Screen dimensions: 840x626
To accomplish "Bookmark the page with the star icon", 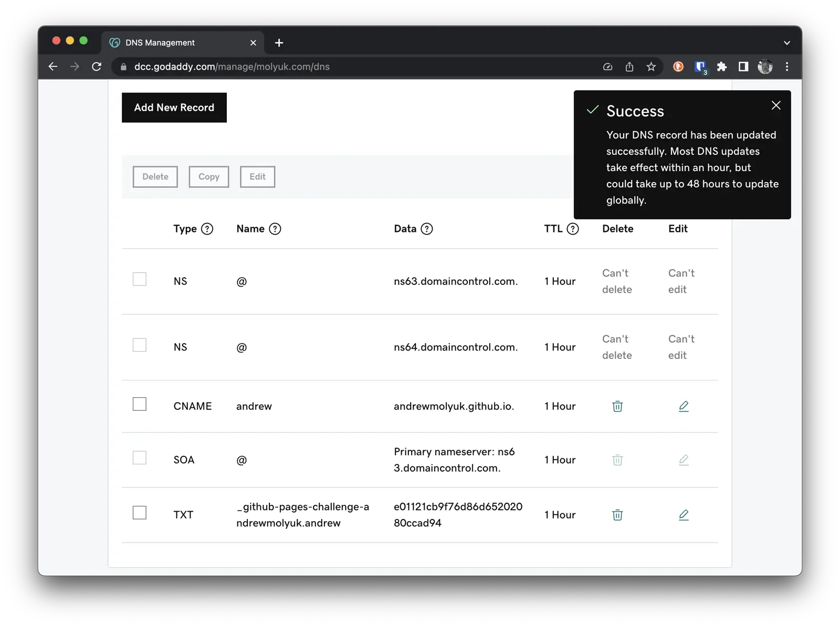I will pos(651,67).
